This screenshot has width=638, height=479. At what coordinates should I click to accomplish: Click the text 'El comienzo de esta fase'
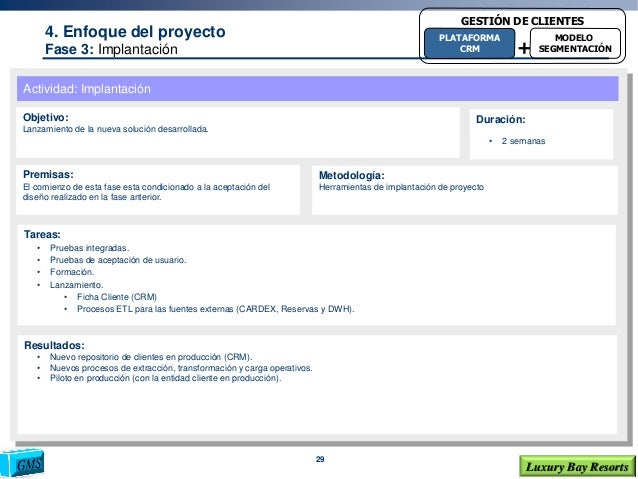coord(72,187)
